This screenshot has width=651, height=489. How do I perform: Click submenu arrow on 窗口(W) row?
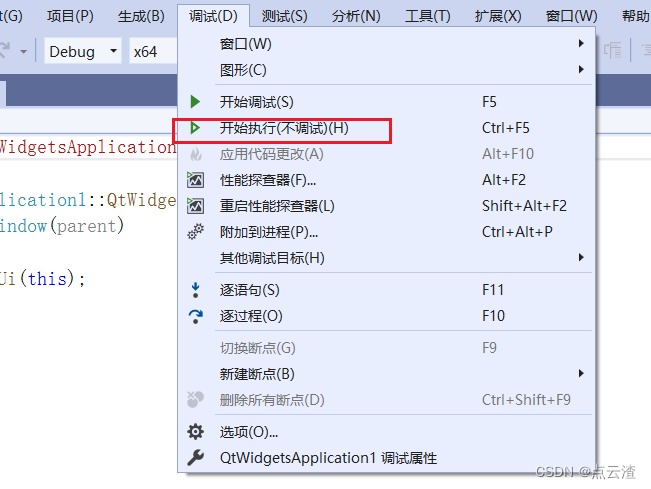pos(581,44)
